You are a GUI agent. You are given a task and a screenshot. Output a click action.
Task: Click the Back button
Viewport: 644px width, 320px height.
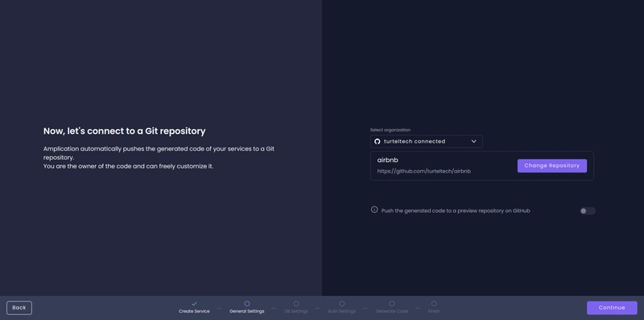point(19,308)
